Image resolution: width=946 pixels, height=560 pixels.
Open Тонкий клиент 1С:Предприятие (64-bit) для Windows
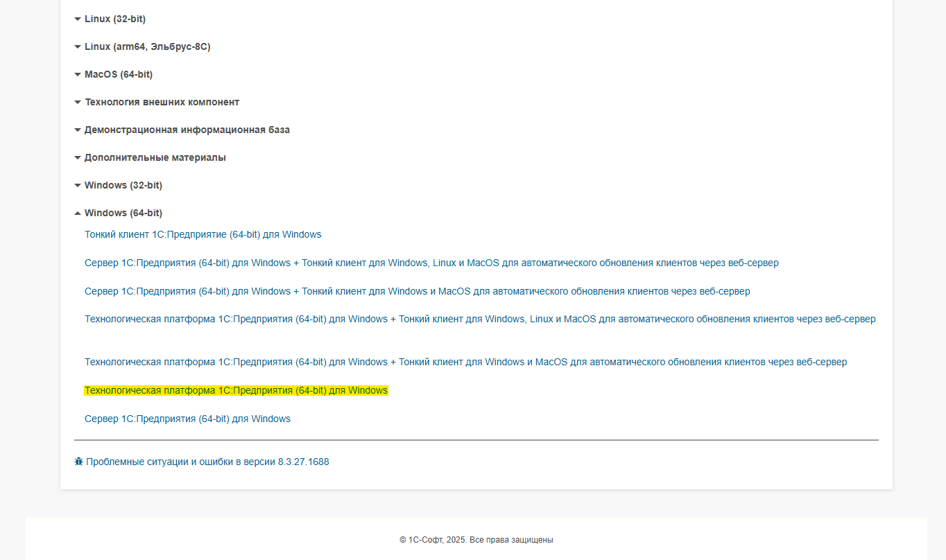point(203,234)
